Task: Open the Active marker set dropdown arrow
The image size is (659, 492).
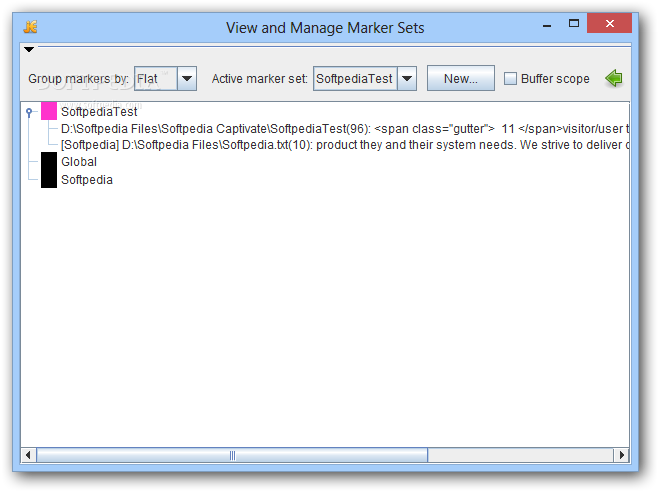Action: (x=407, y=79)
